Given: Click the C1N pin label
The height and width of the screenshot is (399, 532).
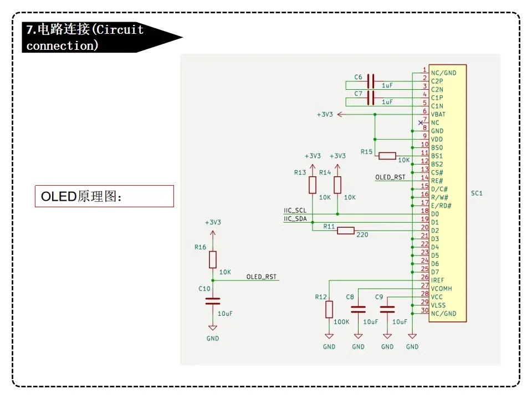Looking at the screenshot, I should (x=437, y=106).
